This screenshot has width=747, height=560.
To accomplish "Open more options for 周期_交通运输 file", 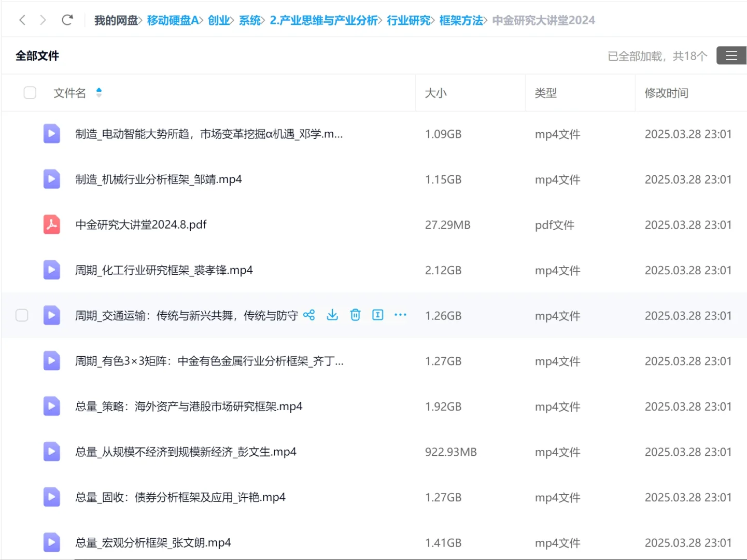I will click(400, 315).
